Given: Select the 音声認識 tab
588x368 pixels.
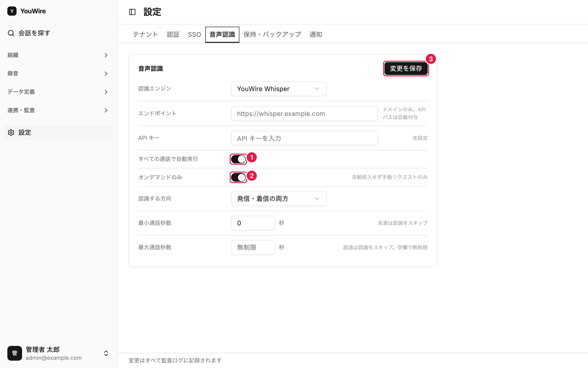Looking at the screenshot, I should [222, 34].
